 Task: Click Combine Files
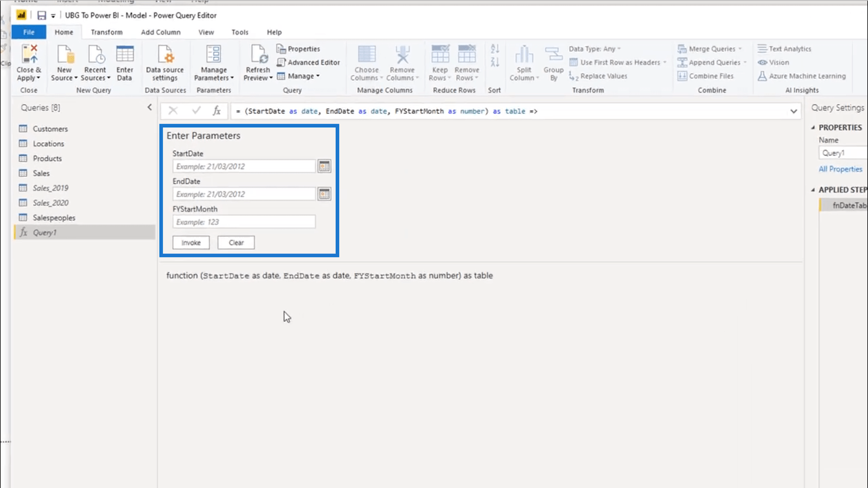pyautogui.click(x=706, y=76)
